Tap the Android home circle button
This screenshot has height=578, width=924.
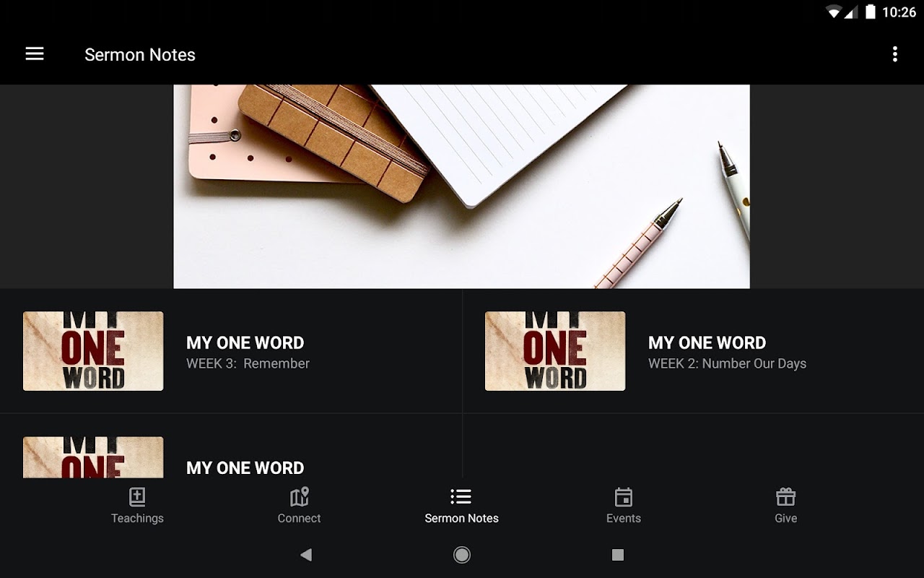click(x=462, y=555)
